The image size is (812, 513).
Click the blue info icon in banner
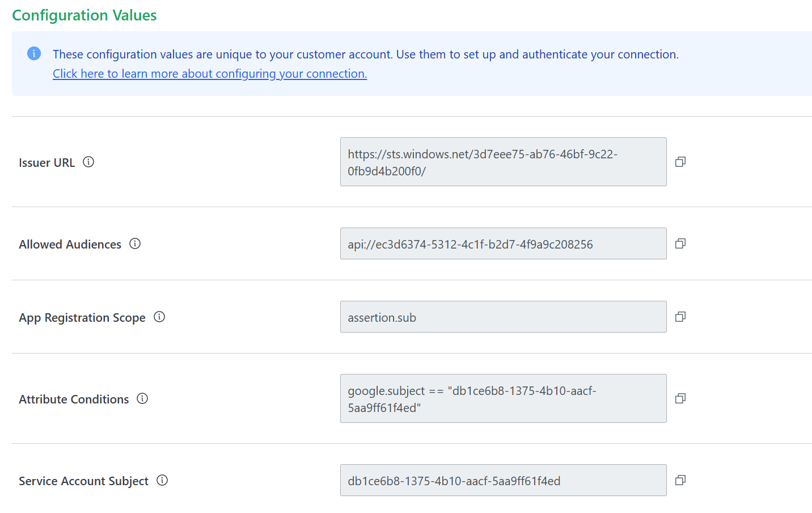click(x=34, y=53)
